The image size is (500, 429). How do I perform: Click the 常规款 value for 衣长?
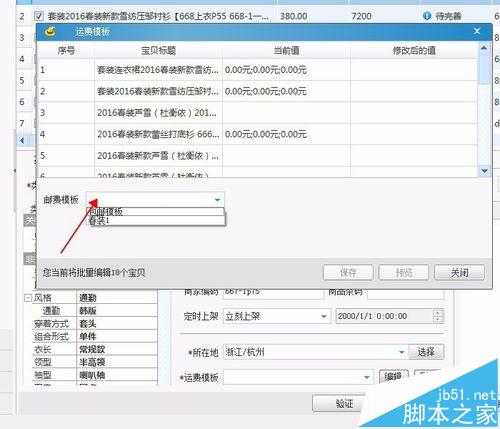coord(117,349)
